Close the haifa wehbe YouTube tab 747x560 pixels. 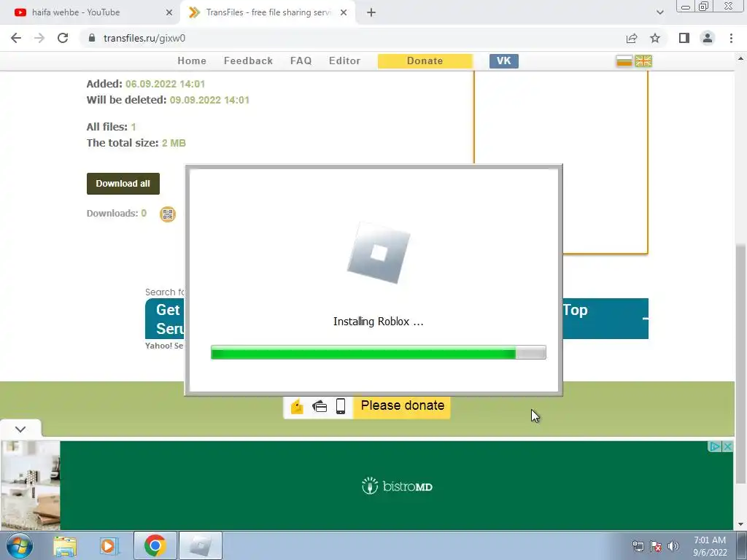coord(169,12)
